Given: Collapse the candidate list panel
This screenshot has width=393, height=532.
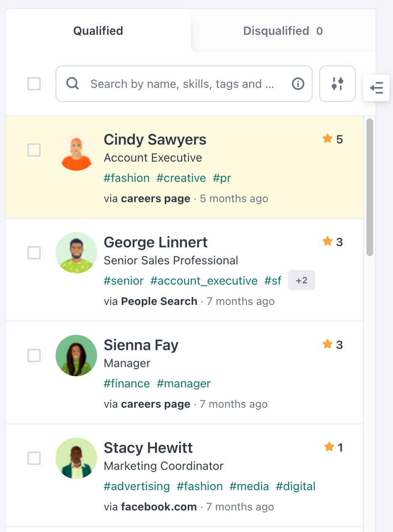Looking at the screenshot, I should 376,88.
